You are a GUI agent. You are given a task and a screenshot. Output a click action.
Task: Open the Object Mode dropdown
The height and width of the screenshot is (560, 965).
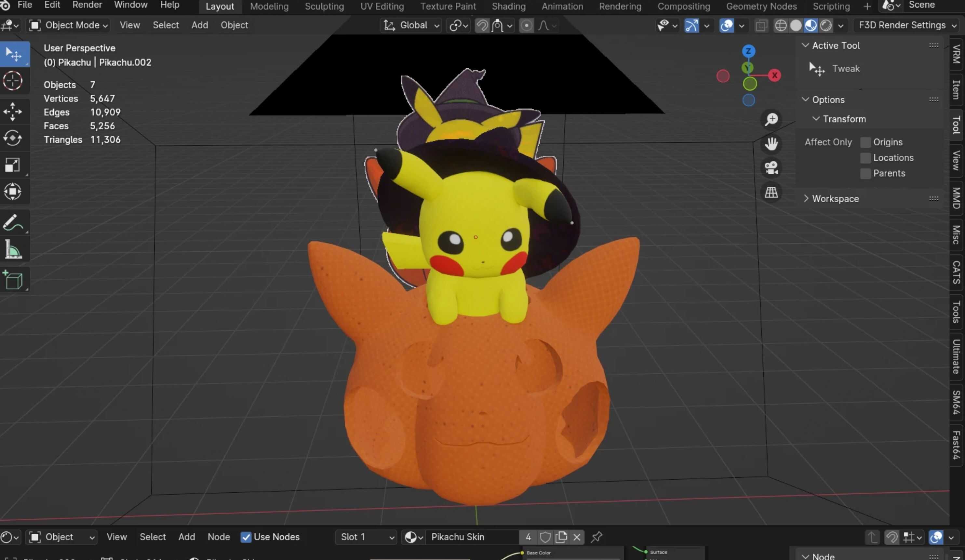click(x=68, y=25)
